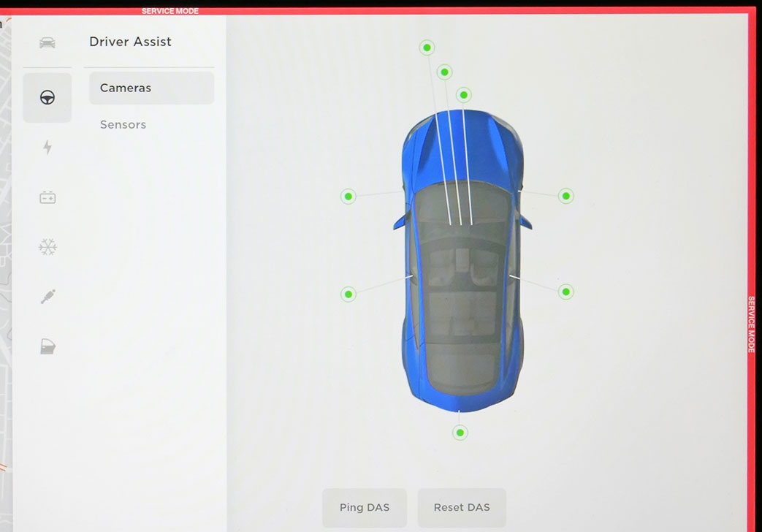Click the Driver Assist heading
Viewport: 762px width, 532px height.
pyautogui.click(x=130, y=42)
